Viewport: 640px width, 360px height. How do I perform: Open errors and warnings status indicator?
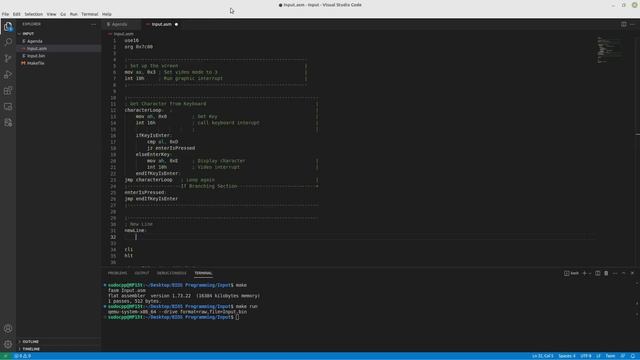click(23, 356)
